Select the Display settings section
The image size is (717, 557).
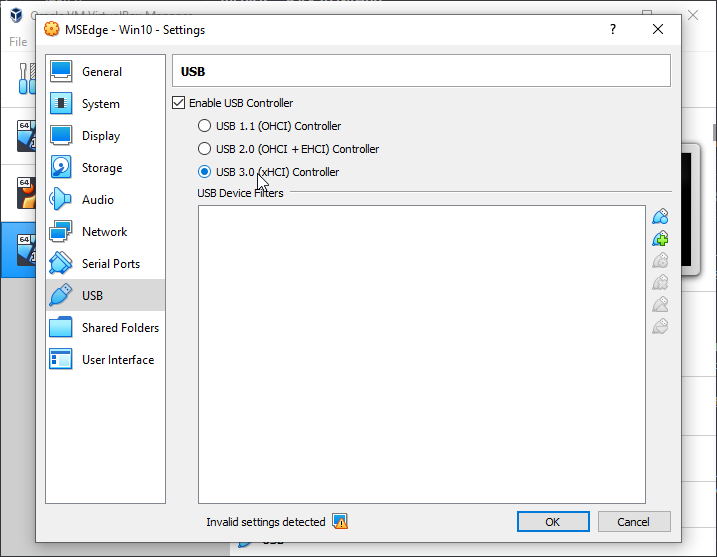pyautogui.click(x=100, y=136)
